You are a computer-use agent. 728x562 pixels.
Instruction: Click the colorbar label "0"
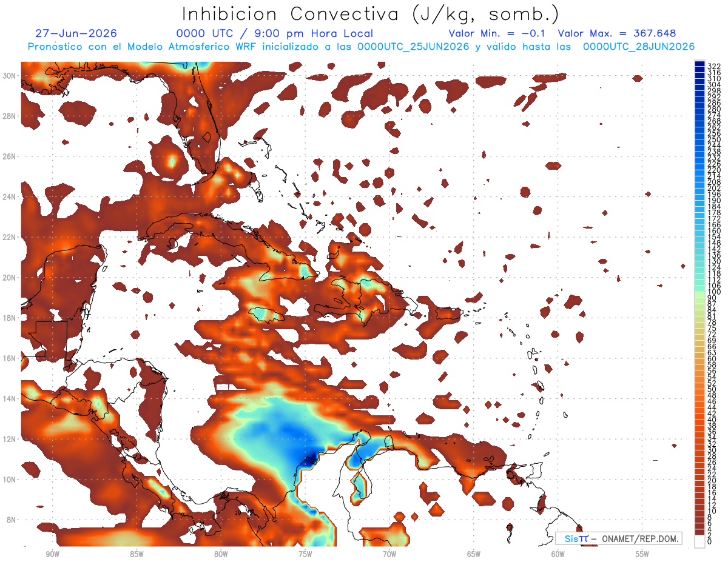click(710, 541)
